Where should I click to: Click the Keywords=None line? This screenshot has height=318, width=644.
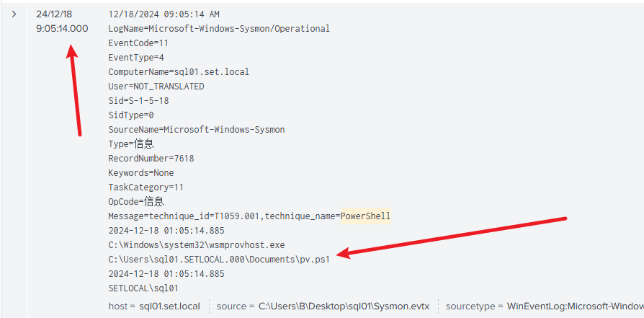click(x=141, y=173)
